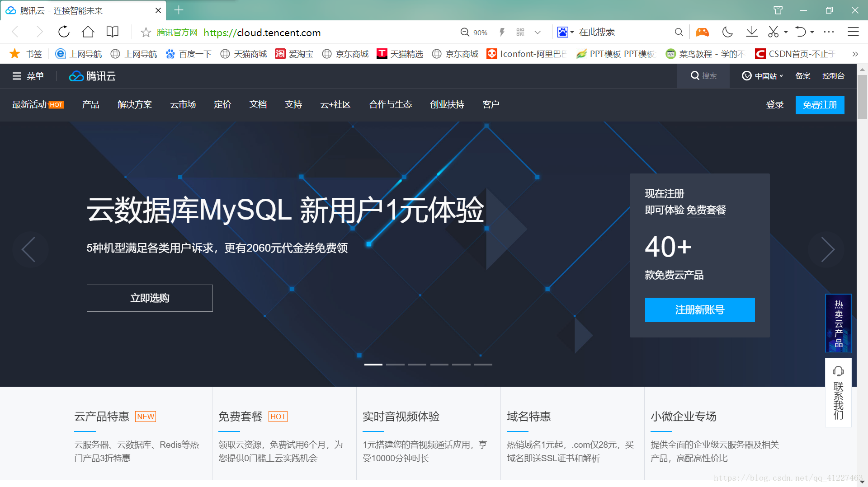The width and height of the screenshot is (868, 487).
Task: Expand the address bar dropdown chevron
Action: [x=538, y=33]
